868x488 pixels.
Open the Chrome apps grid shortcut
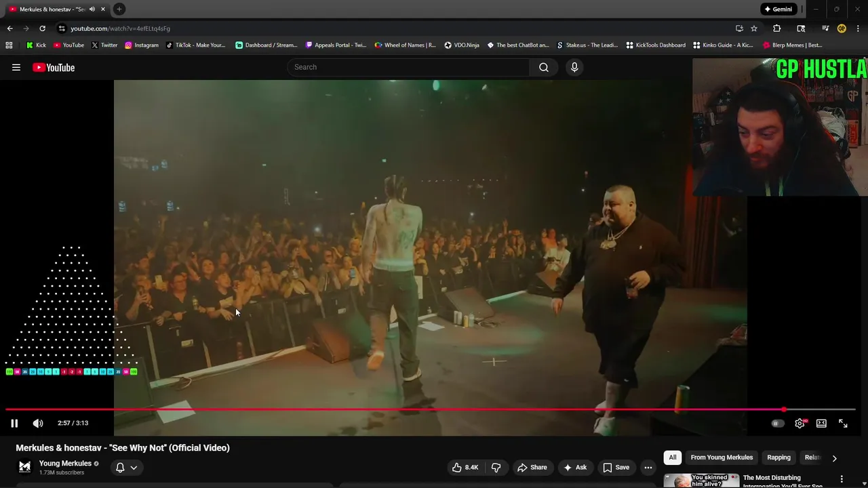click(x=9, y=45)
